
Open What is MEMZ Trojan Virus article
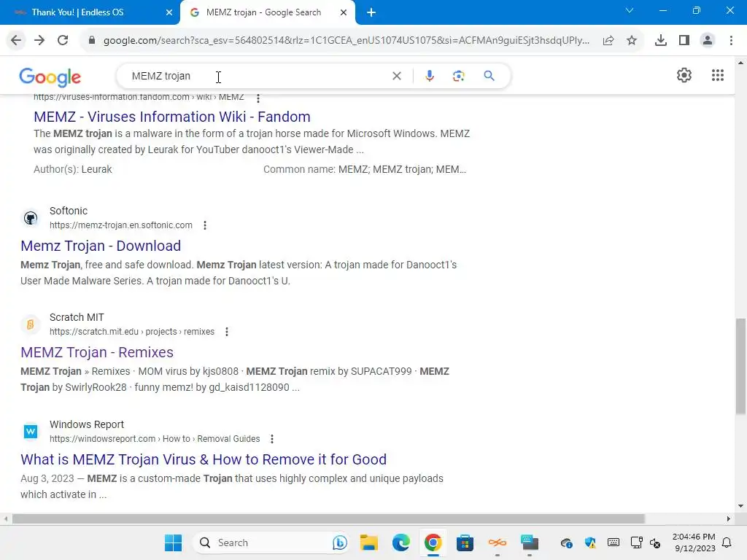pos(204,459)
